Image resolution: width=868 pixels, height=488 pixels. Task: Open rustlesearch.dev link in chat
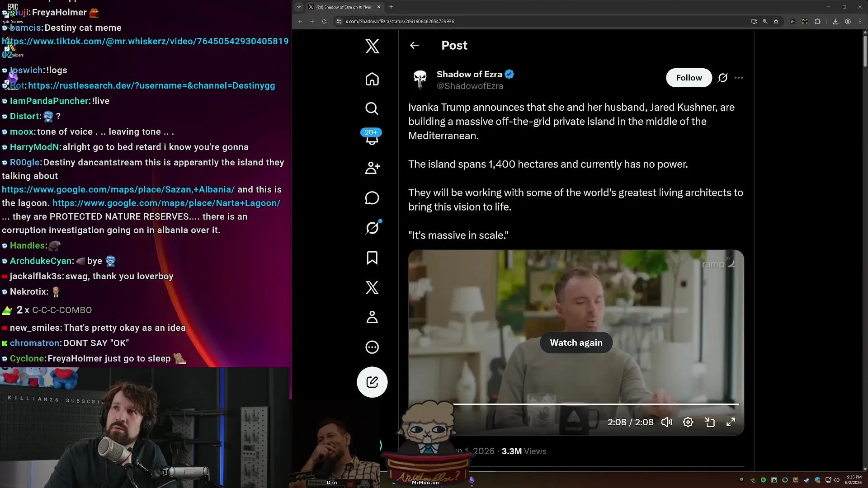pyautogui.click(x=151, y=85)
